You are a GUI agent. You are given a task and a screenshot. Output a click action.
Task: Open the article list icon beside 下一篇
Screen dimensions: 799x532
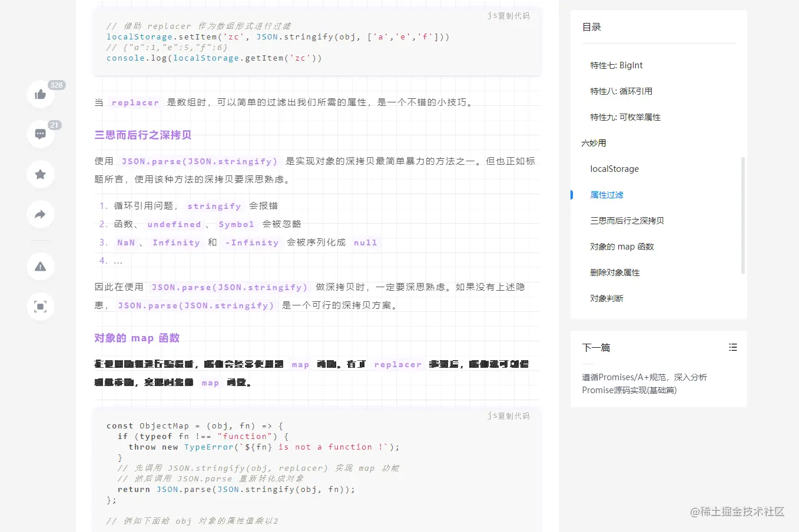tap(732, 347)
